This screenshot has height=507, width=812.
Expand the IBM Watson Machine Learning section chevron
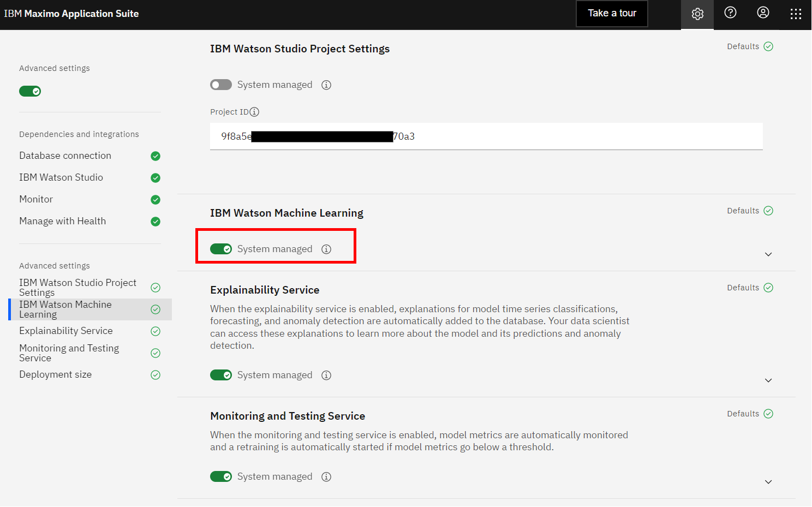click(x=768, y=254)
